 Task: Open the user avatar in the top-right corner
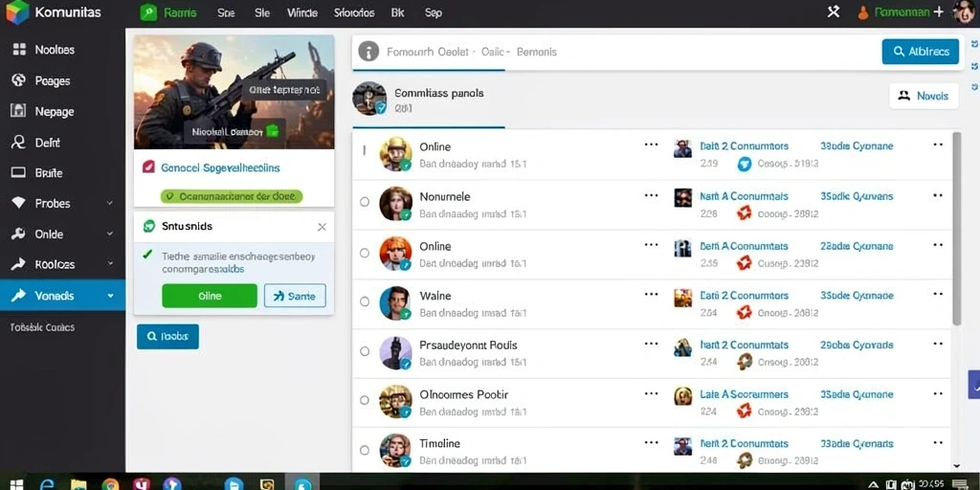[965, 11]
